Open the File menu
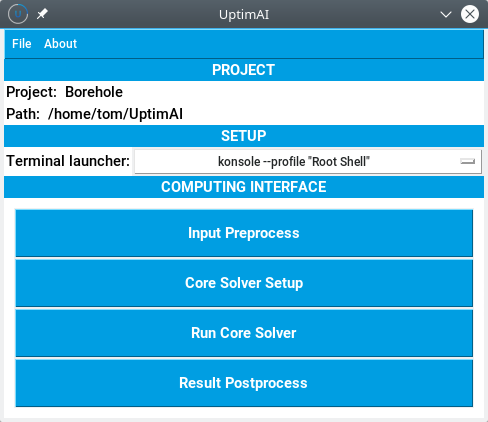The height and width of the screenshot is (422, 488). pyautogui.click(x=22, y=44)
